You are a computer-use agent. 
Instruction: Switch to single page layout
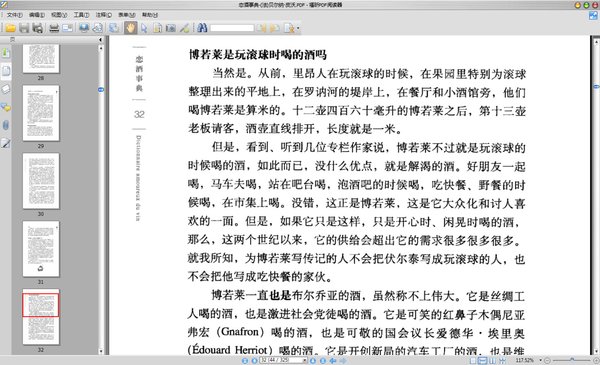pyautogui.click(x=473, y=360)
